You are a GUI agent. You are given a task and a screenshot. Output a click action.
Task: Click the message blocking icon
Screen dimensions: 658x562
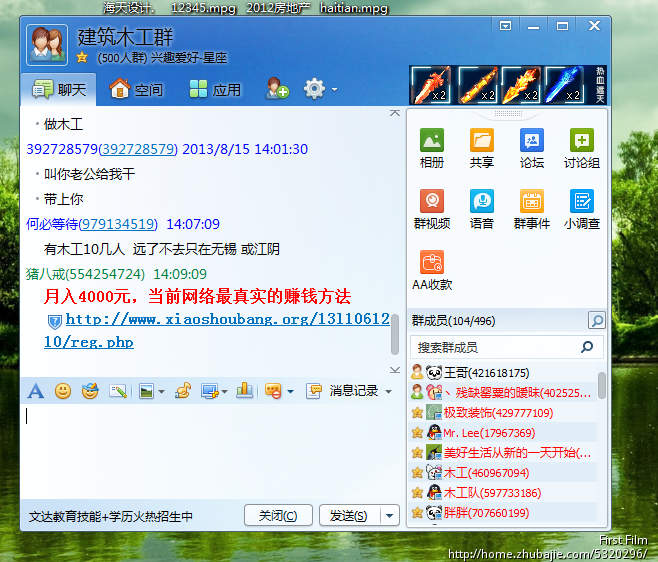[273, 391]
